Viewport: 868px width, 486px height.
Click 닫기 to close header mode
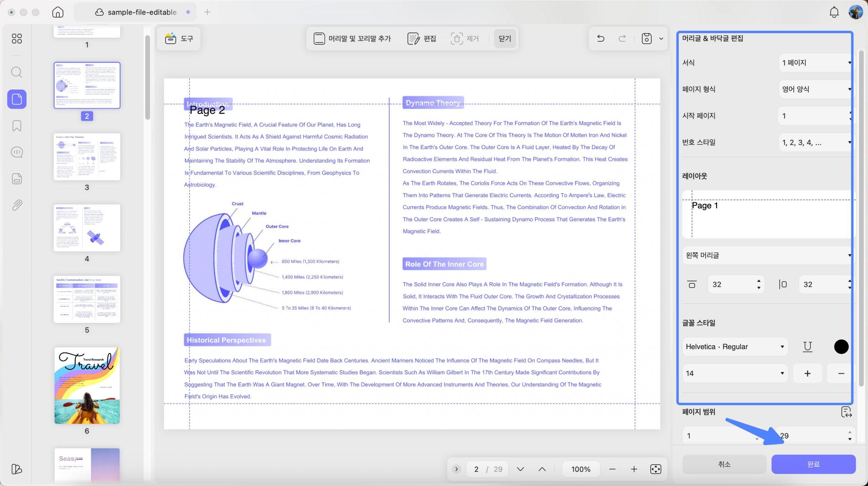505,39
